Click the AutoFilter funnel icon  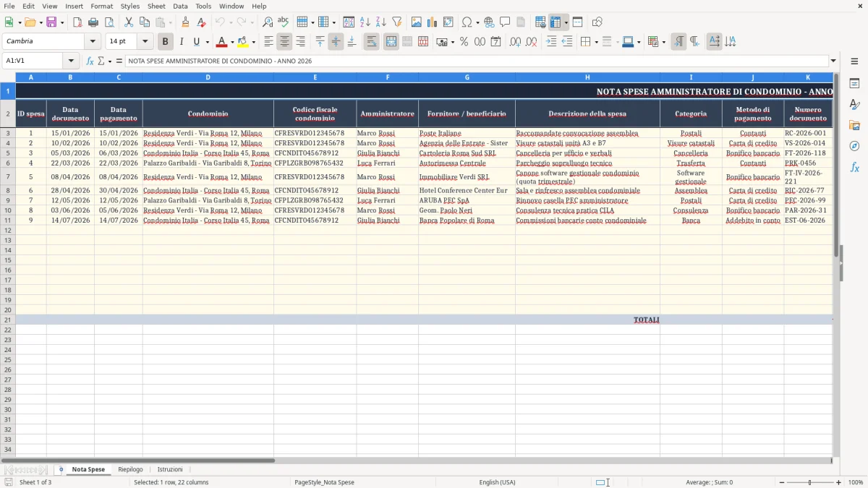click(396, 22)
